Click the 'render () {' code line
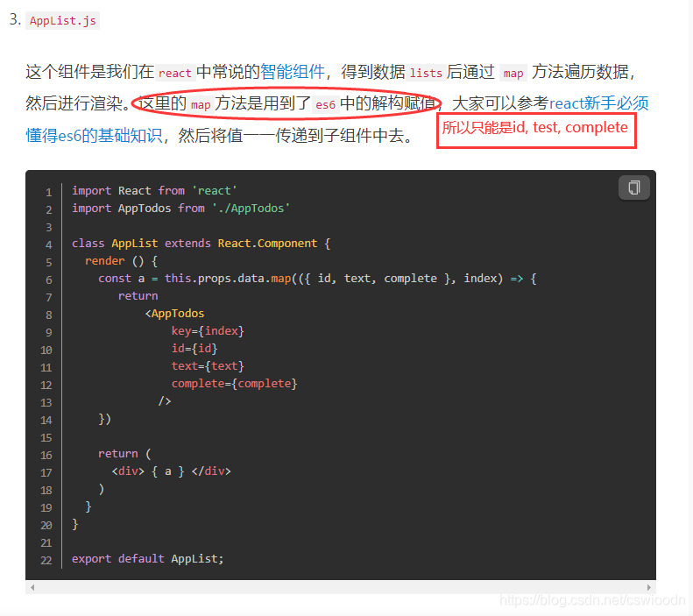The image size is (693, 616). pos(122,261)
